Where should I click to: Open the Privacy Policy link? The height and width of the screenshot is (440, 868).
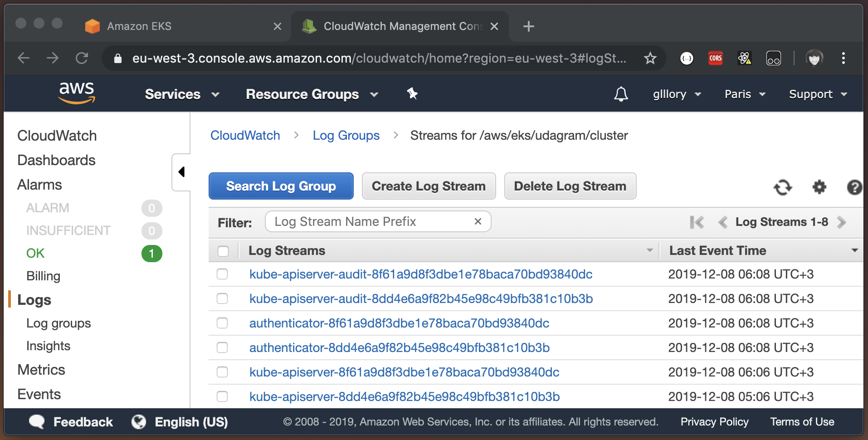[x=714, y=422]
